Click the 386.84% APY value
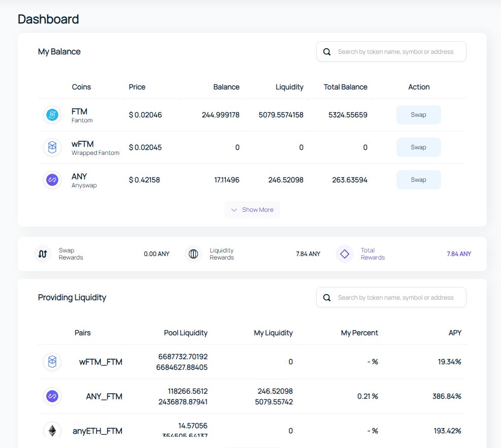Screen dimensions: 501x448 coord(447,396)
